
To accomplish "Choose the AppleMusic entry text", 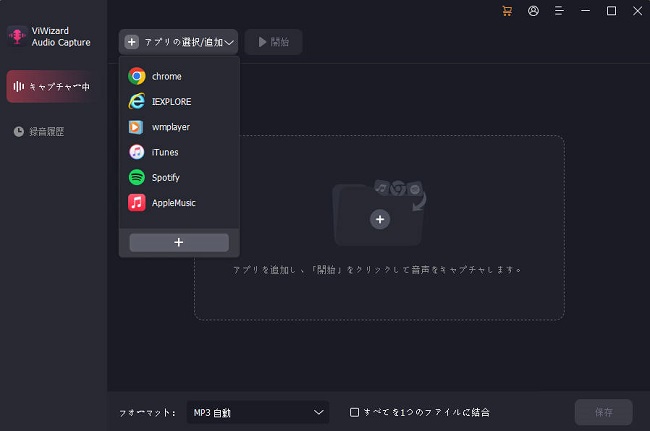I will click(x=174, y=203).
